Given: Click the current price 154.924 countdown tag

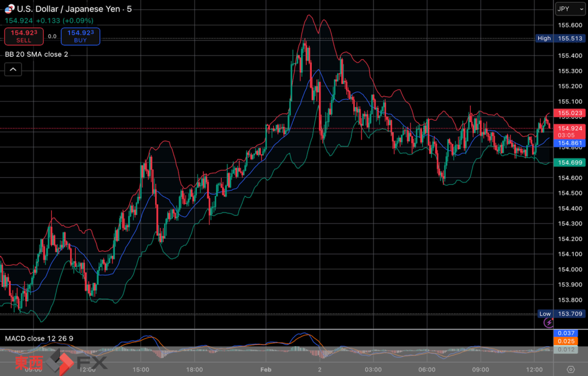Looking at the screenshot, I should tap(570, 131).
